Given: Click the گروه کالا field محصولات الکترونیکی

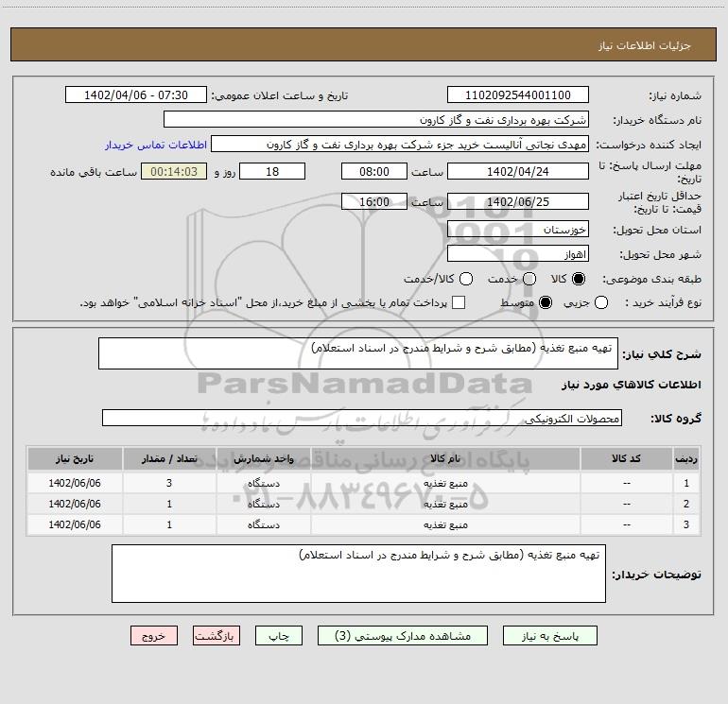Looking at the screenshot, I should coord(362,418).
